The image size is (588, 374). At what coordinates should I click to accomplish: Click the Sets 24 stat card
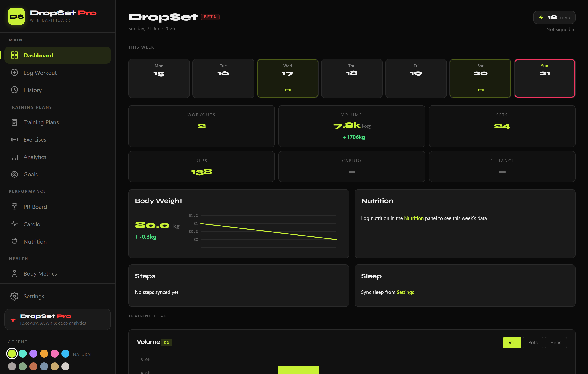502,126
